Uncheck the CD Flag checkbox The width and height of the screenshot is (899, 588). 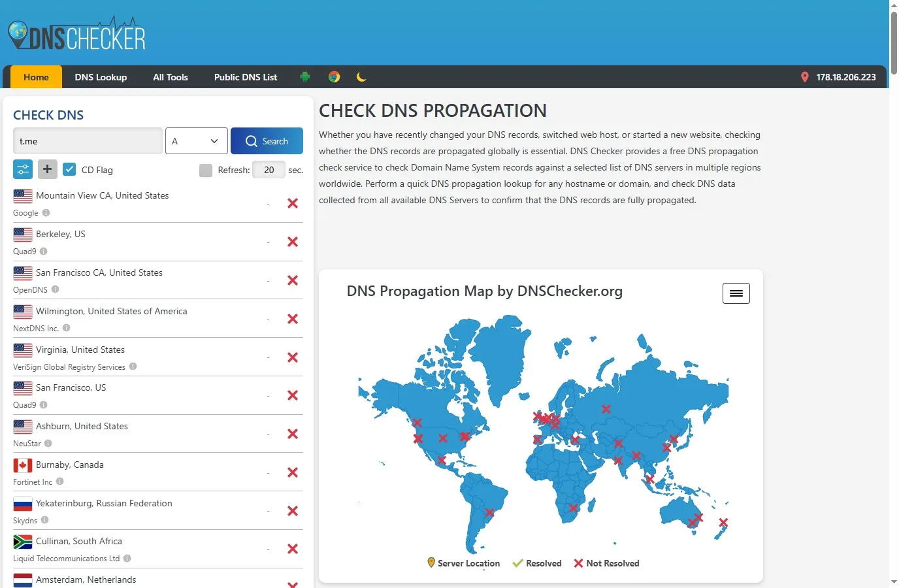[x=69, y=169]
